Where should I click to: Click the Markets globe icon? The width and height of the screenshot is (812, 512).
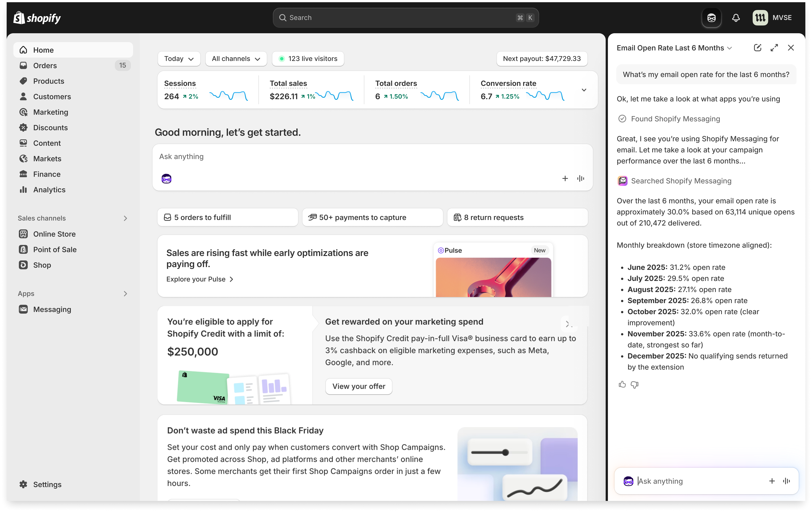(x=23, y=158)
